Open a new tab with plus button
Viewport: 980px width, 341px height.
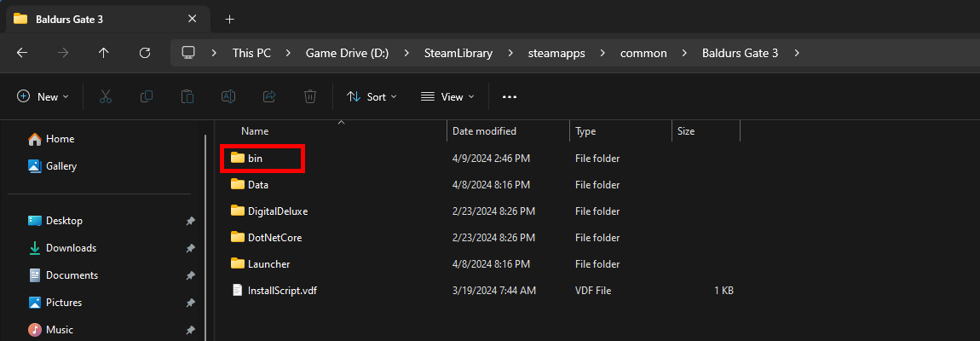(x=229, y=20)
